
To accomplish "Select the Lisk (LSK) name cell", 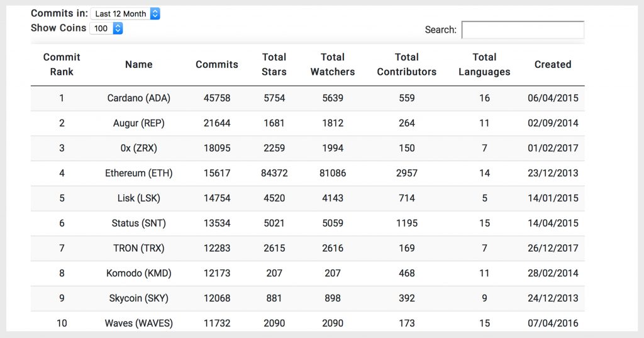I will (139, 198).
